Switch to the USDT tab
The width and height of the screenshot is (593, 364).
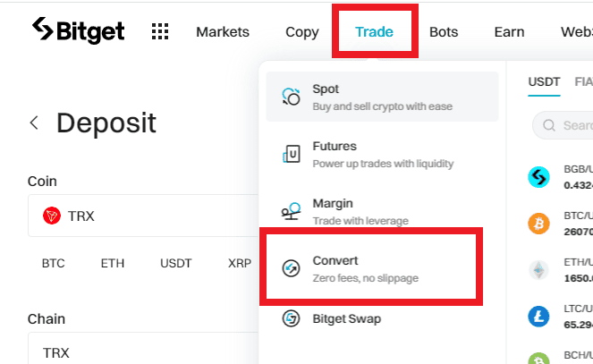pyautogui.click(x=544, y=82)
